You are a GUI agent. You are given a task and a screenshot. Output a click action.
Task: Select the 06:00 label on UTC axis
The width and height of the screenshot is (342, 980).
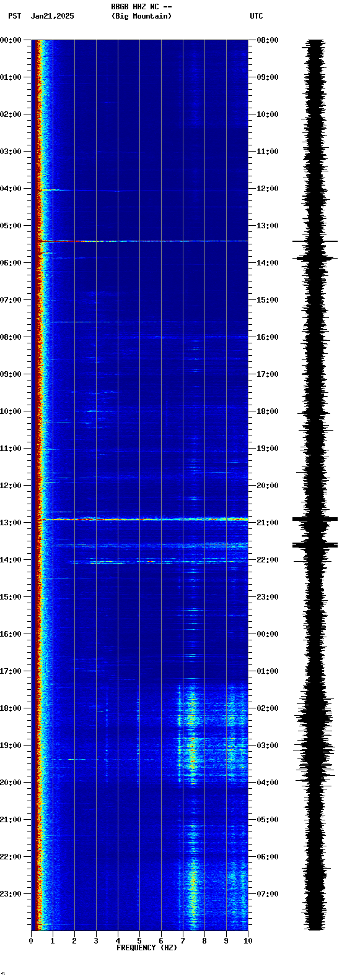coord(268,857)
